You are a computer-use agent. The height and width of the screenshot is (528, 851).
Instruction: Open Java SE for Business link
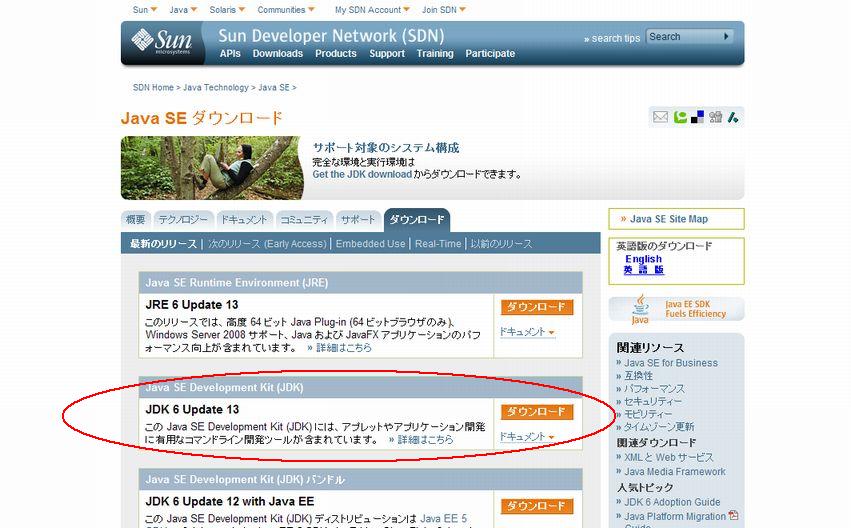pos(671,362)
